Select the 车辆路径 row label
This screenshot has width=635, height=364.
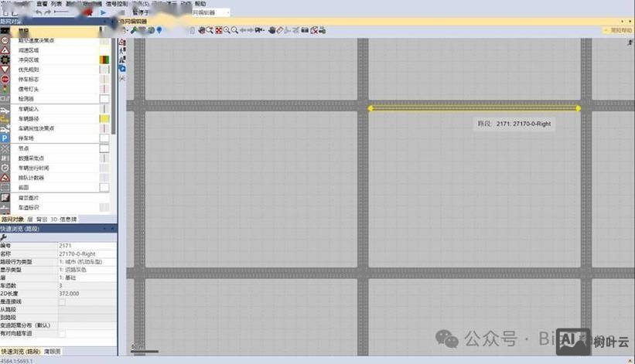[29, 119]
